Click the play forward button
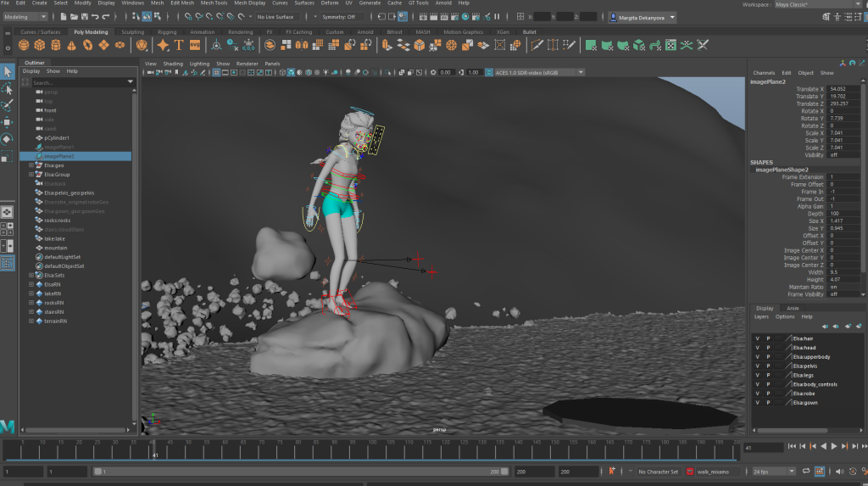 (834, 446)
